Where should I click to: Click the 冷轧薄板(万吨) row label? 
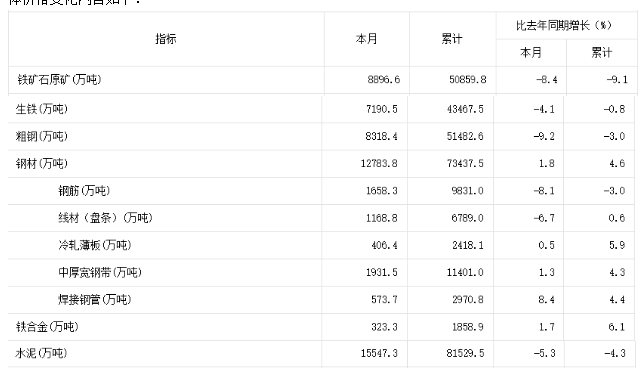95,245
